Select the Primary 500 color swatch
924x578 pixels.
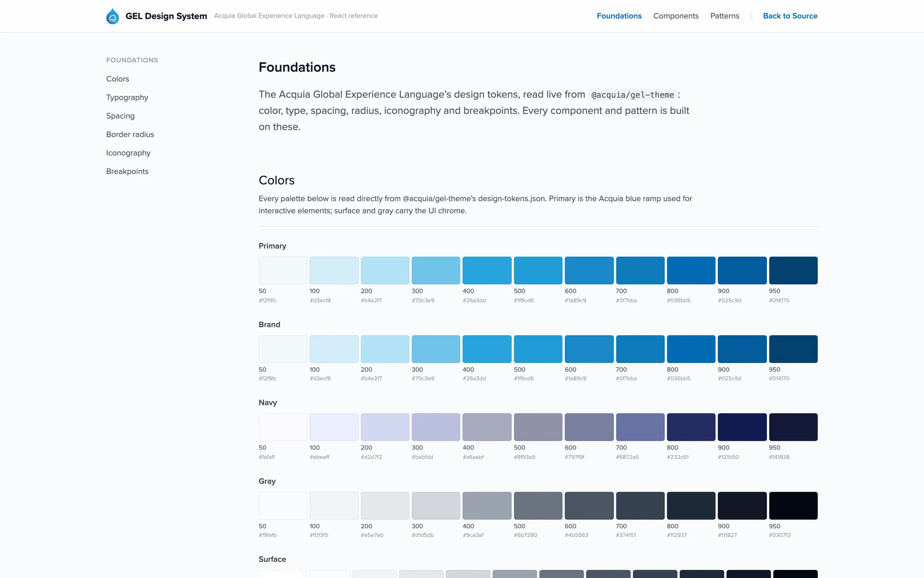pos(538,271)
